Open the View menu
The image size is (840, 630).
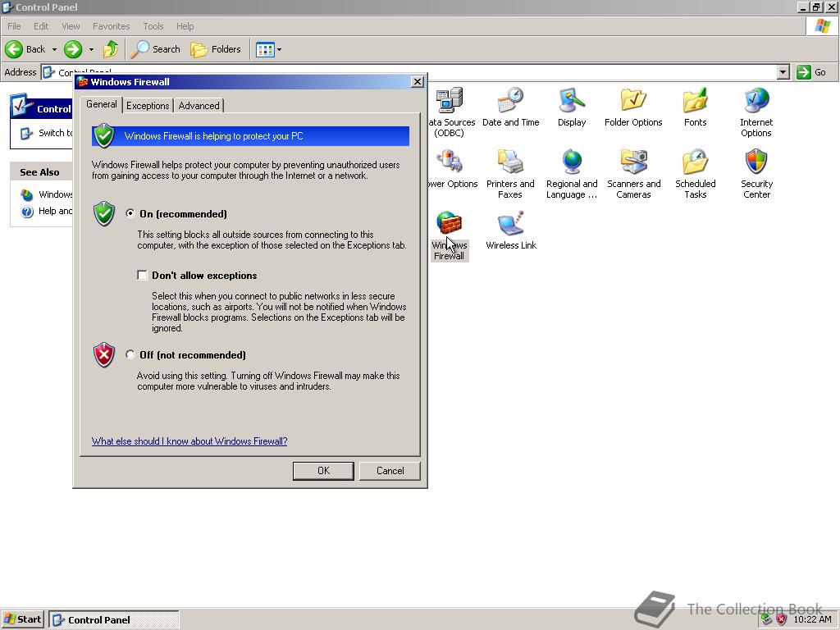click(x=71, y=26)
